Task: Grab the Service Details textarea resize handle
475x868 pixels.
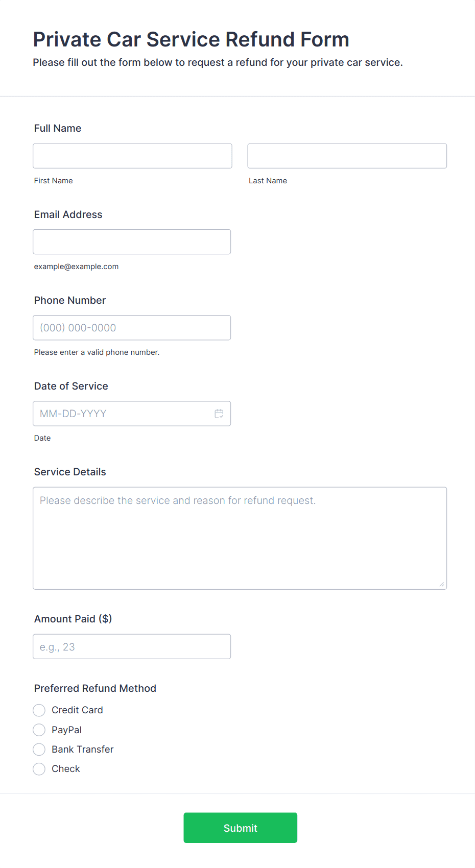Action: point(442,584)
